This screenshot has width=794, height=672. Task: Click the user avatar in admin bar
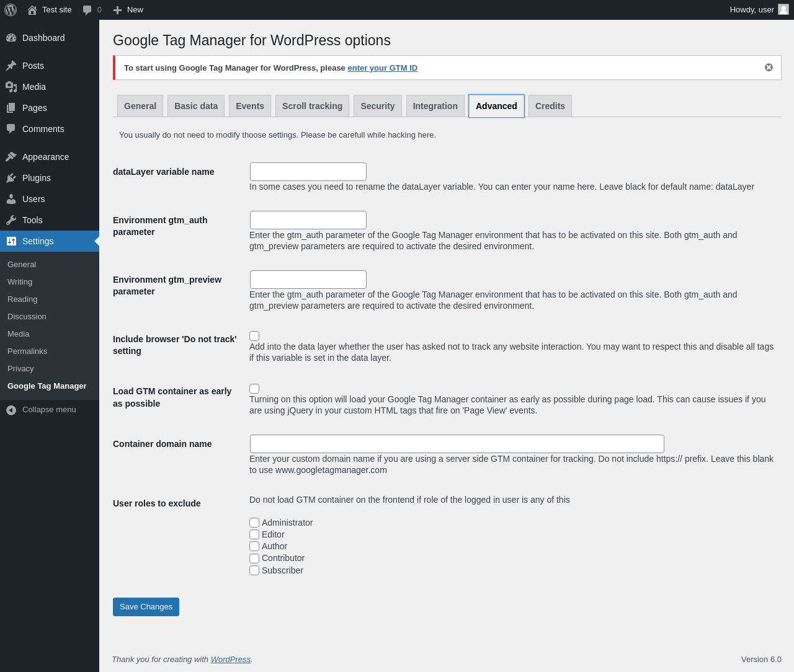[x=783, y=9]
